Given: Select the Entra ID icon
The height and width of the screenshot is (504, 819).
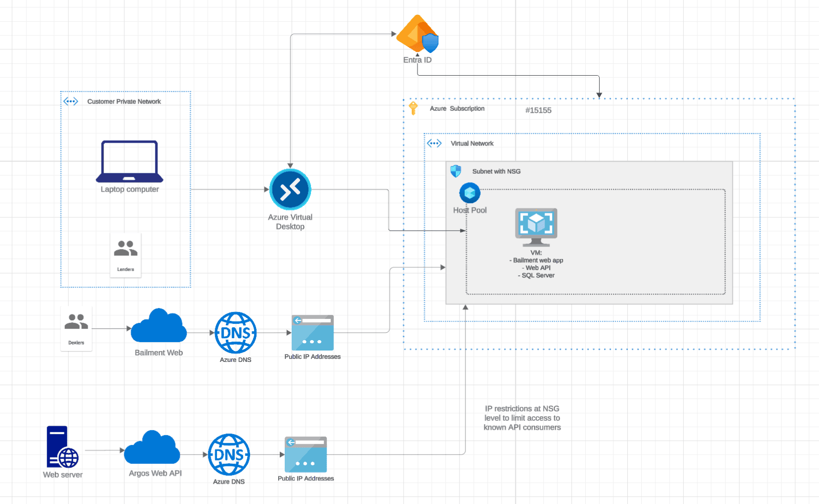Looking at the screenshot, I should click(417, 34).
